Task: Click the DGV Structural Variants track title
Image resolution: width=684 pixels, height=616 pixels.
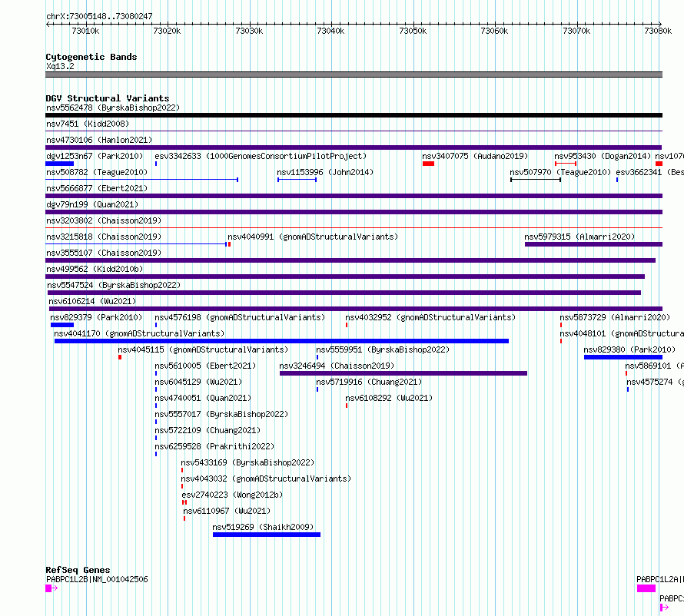Action: [108, 98]
